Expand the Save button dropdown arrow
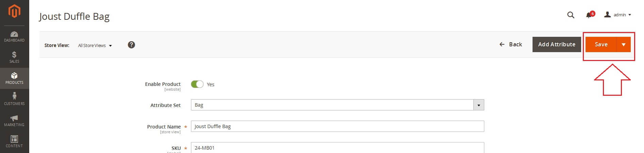Screen dimensions: 644x153 click(624, 45)
